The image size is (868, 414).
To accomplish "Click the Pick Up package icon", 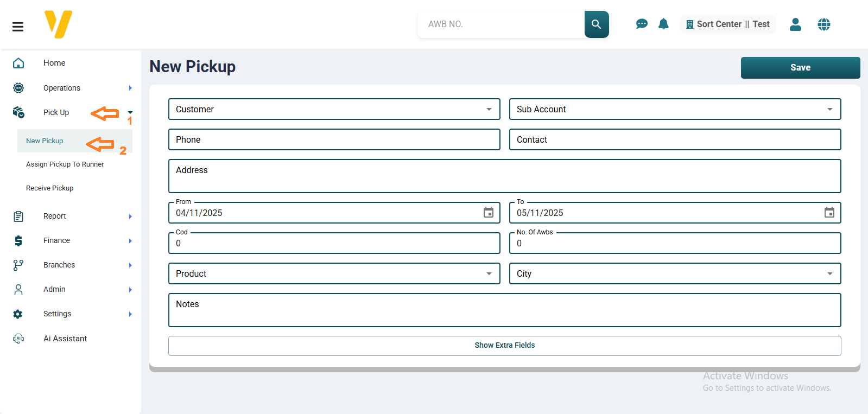I will [x=18, y=112].
